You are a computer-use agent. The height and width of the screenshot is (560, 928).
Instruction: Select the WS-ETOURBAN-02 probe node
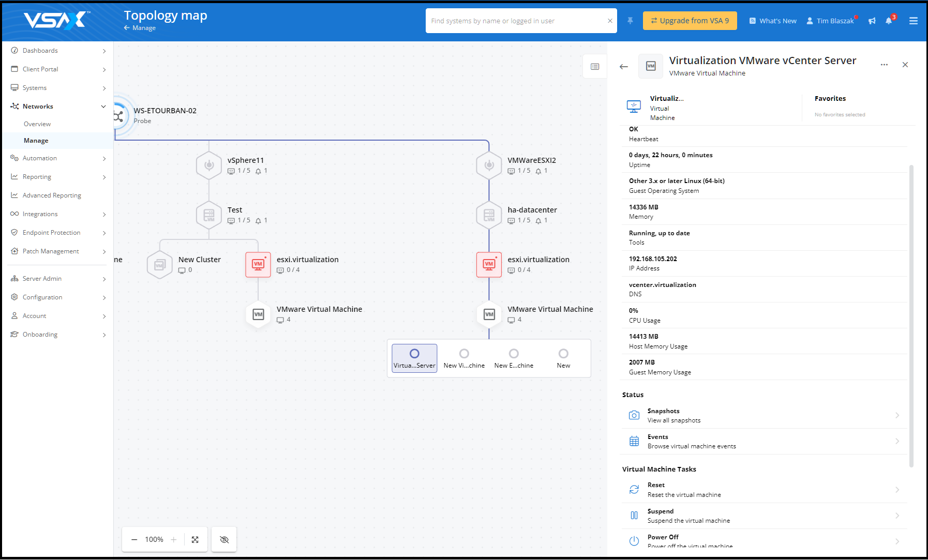118,116
